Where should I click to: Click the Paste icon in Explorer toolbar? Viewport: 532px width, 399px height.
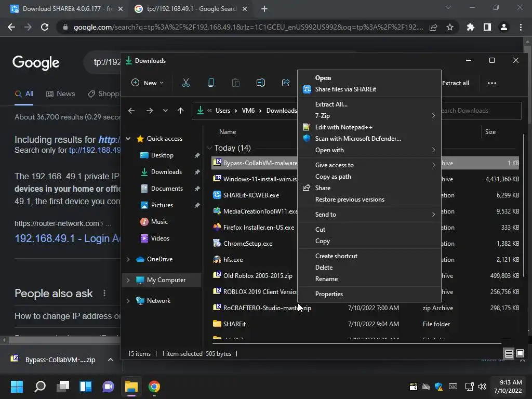236,83
